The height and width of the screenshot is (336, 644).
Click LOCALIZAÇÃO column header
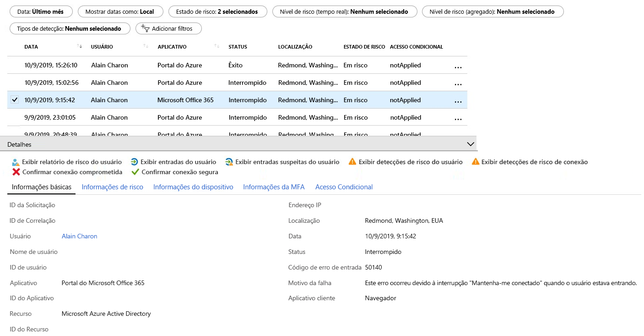click(295, 47)
